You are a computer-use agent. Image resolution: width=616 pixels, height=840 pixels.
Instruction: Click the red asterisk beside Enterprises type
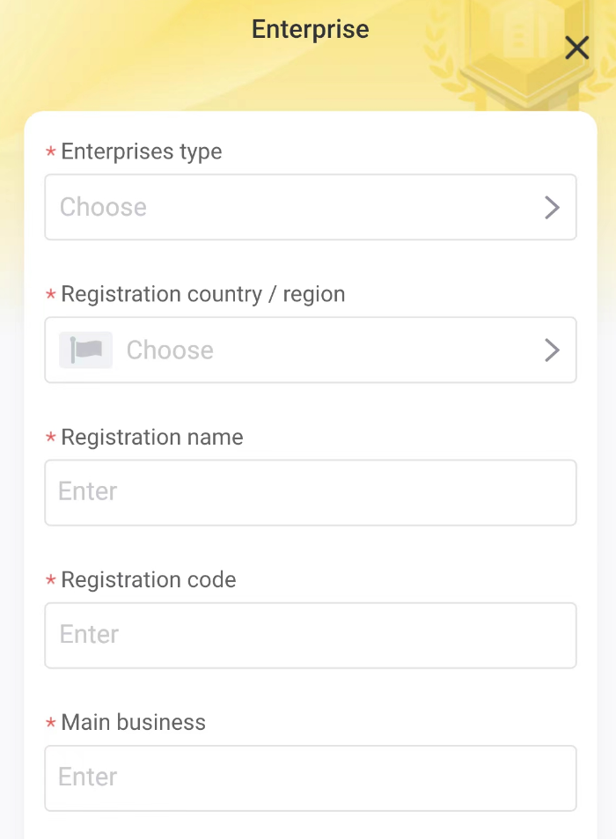[x=51, y=152]
